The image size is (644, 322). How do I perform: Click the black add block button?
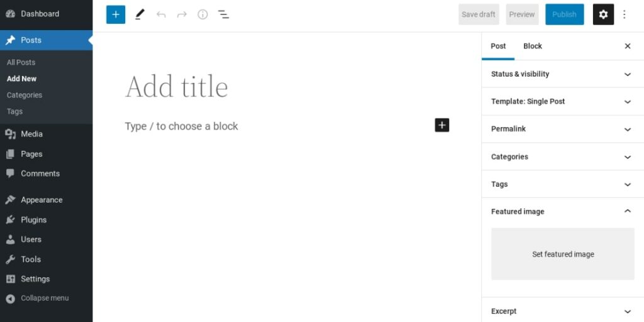(442, 125)
